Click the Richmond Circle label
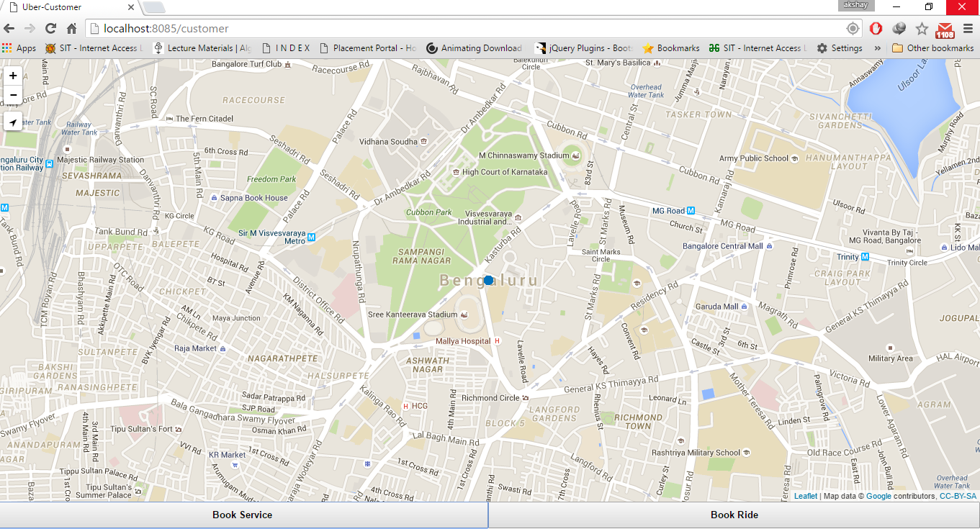The height and width of the screenshot is (529, 980). tap(490, 398)
